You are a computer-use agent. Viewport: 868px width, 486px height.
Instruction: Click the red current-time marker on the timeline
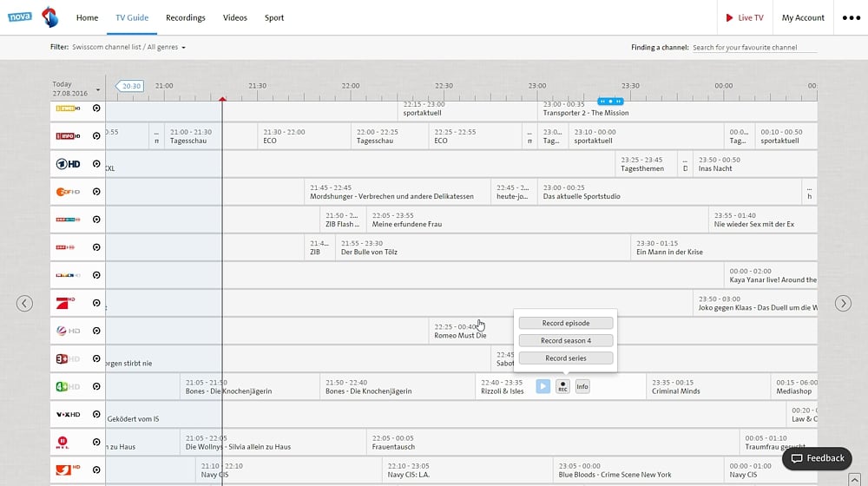(x=222, y=99)
